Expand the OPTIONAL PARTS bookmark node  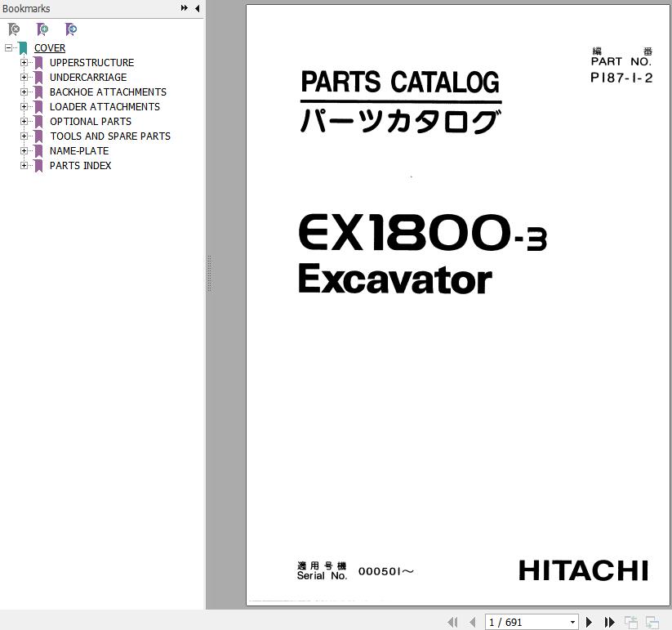[x=24, y=122]
